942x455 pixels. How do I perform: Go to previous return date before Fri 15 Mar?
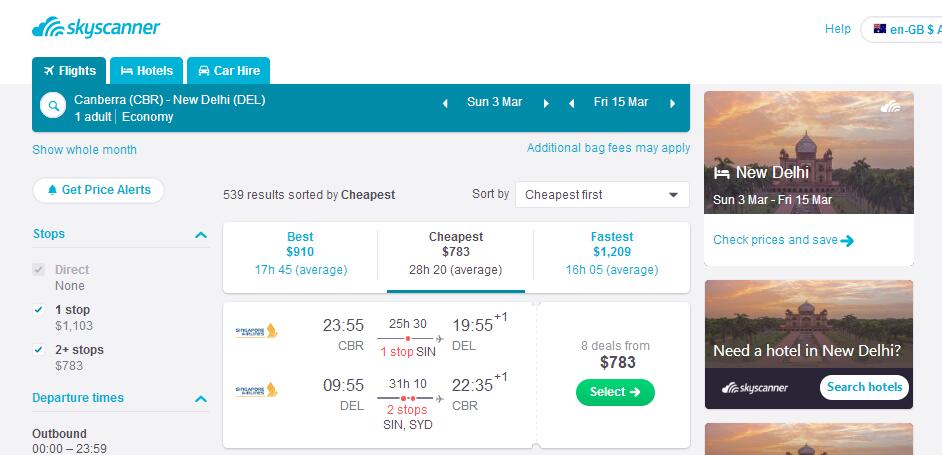point(571,103)
